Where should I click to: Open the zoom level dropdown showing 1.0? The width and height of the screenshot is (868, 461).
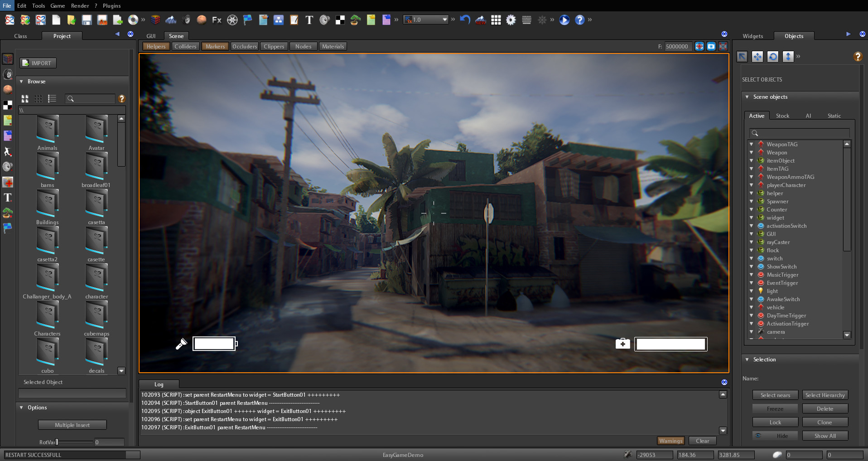click(x=444, y=19)
